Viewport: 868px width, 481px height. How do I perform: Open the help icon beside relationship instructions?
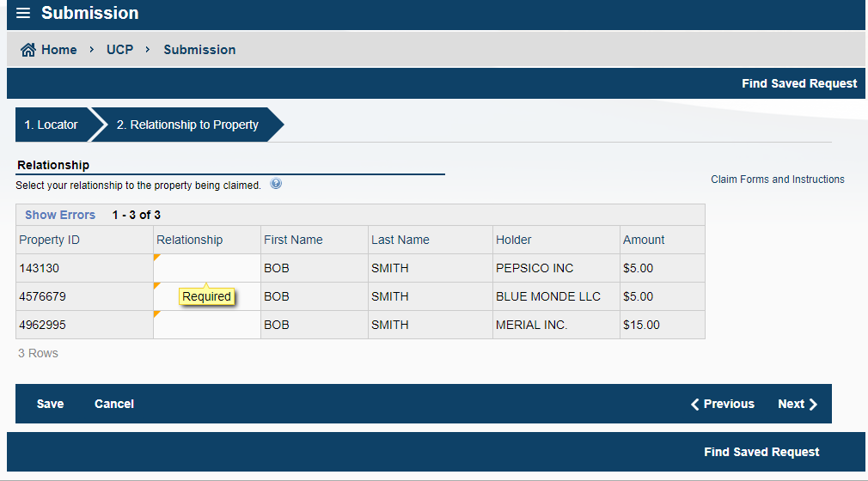coord(276,184)
